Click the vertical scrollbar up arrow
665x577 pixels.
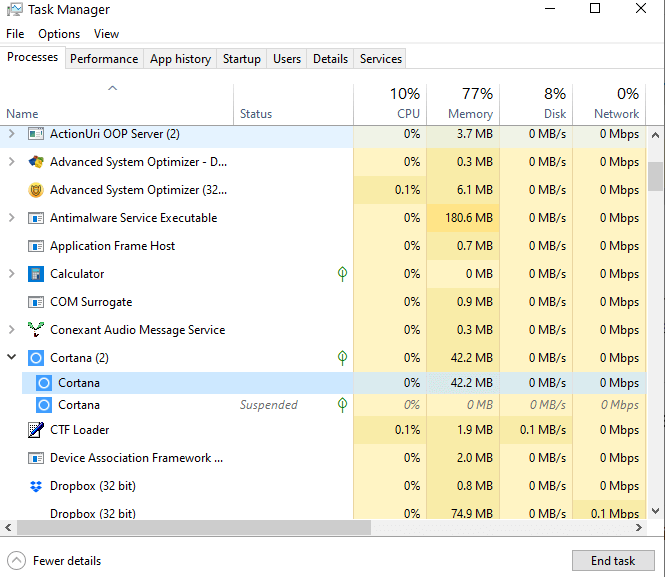click(655, 135)
